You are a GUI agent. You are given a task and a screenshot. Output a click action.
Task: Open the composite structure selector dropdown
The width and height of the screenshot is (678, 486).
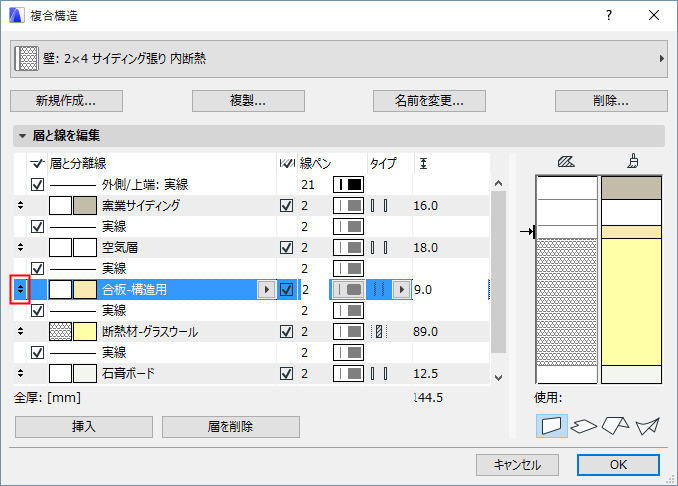pyautogui.click(x=339, y=59)
